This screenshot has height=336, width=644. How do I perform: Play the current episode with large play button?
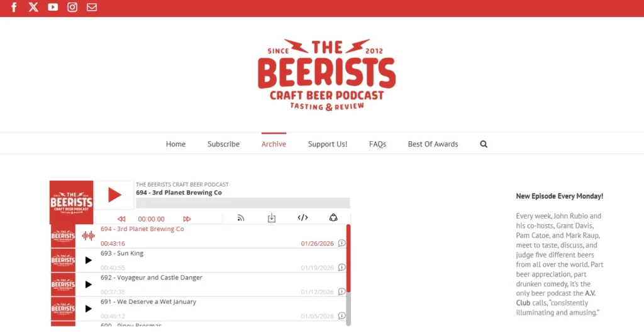114,195
